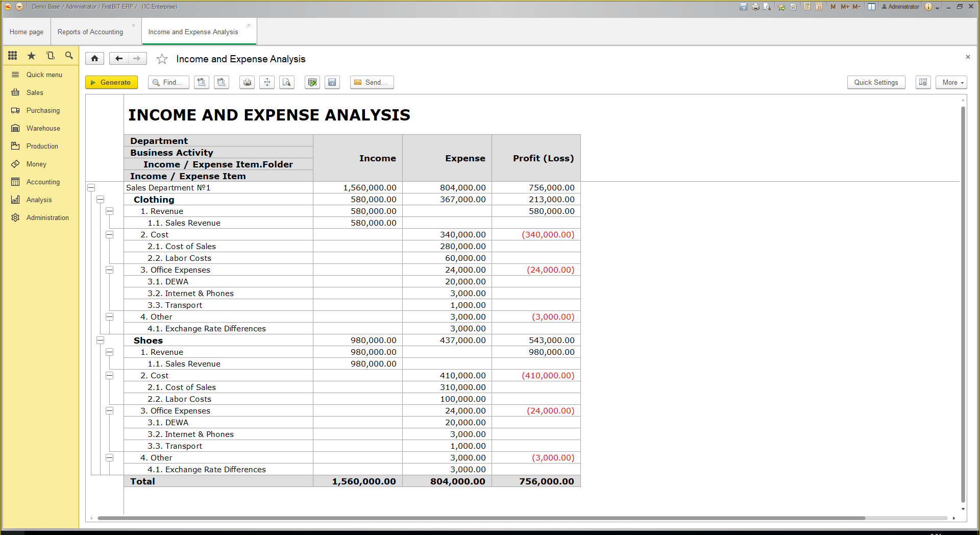Viewport: 980px width, 535px height.
Task: Collapse Clothing 3. Office Expenses group
Action: pos(109,270)
